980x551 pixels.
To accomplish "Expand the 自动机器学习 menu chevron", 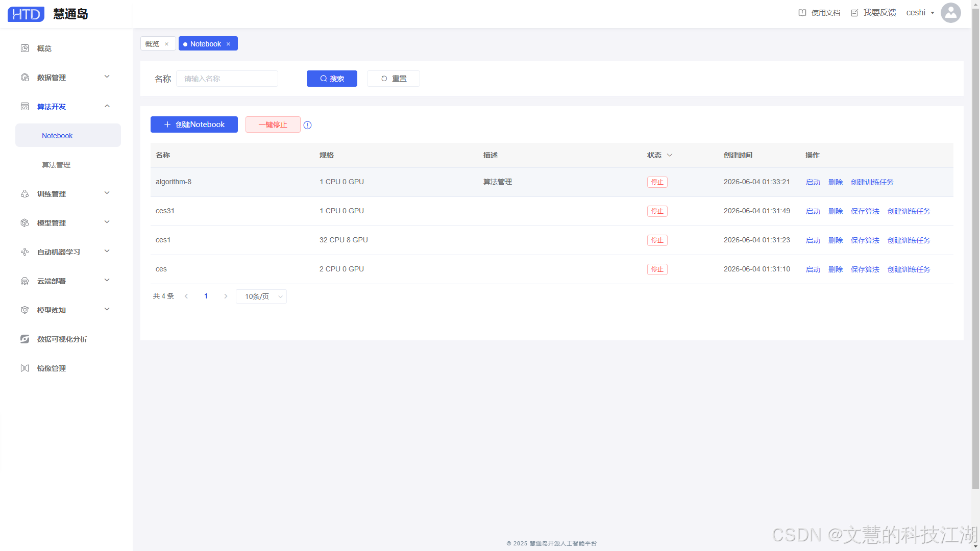I will pos(107,252).
